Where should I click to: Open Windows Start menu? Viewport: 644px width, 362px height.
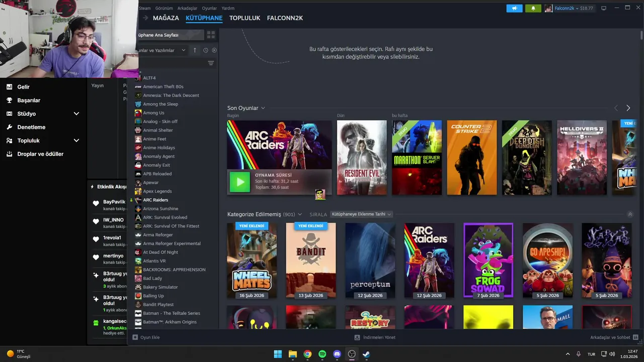point(278,354)
